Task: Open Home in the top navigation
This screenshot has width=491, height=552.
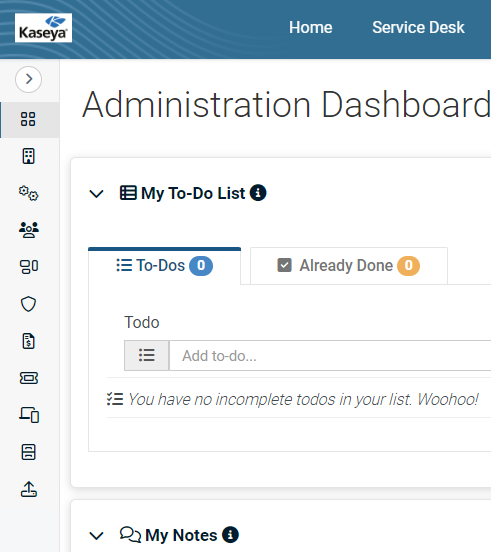Action: (310, 27)
